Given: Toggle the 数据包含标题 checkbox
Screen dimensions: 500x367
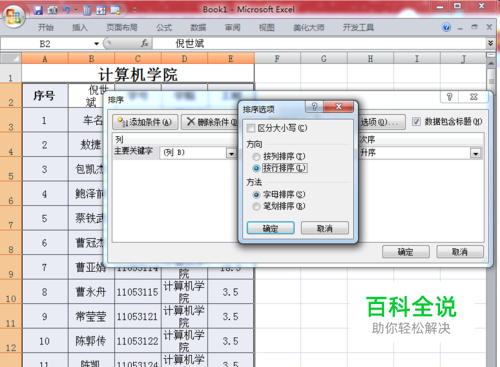Looking at the screenshot, I should 416,122.
